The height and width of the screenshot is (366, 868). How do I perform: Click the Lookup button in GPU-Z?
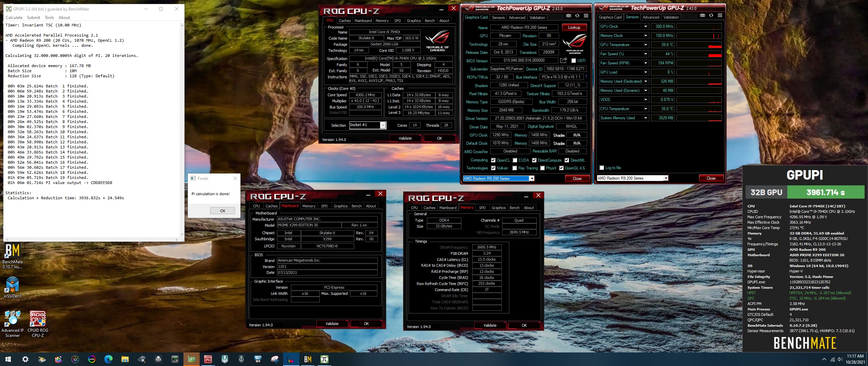(x=574, y=27)
